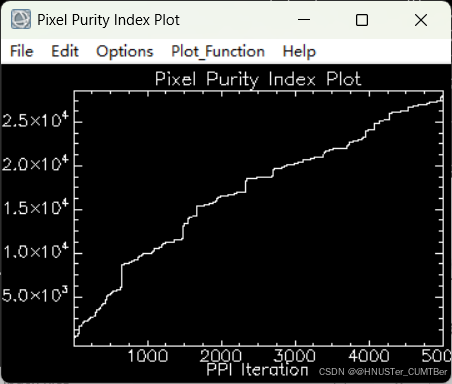Viewport: 452px width, 384px height.
Task: Click the plot title 'Pixel Purity Index Plot'
Action: click(258, 80)
